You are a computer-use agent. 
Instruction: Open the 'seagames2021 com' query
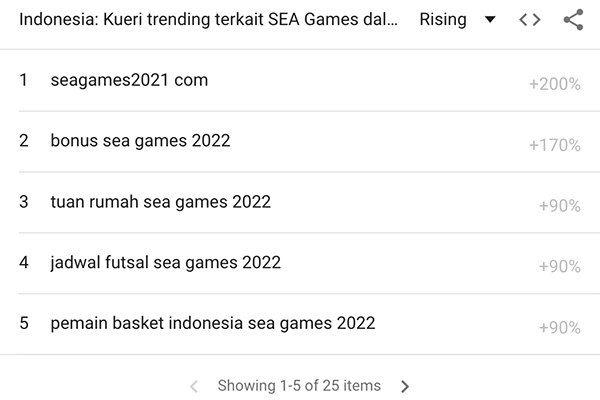point(129,80)
